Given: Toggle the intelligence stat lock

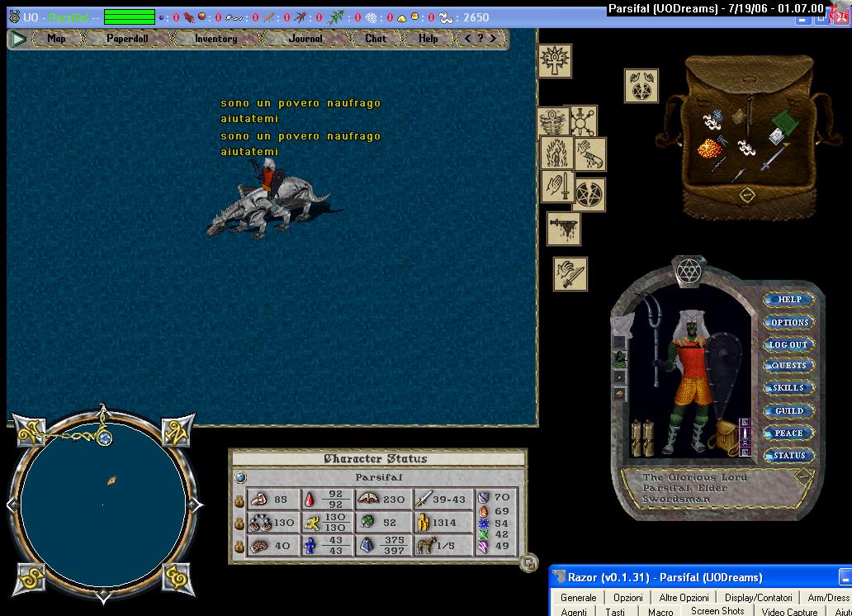Looking at the screenshot, I should point(239,547).
